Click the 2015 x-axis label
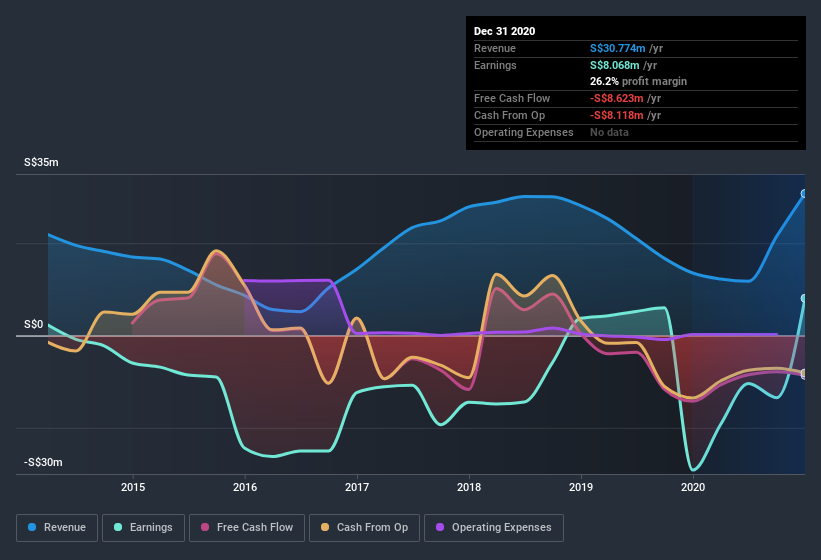The height and width of the screenshot is (560, 821). pos(133,487)
